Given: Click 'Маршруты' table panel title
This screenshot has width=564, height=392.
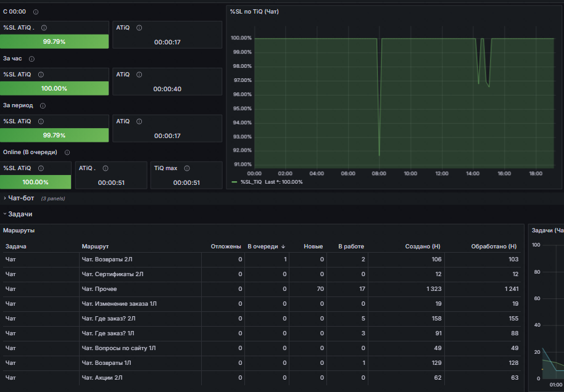Looking at the screenshot, I should [x=19, y=231].
